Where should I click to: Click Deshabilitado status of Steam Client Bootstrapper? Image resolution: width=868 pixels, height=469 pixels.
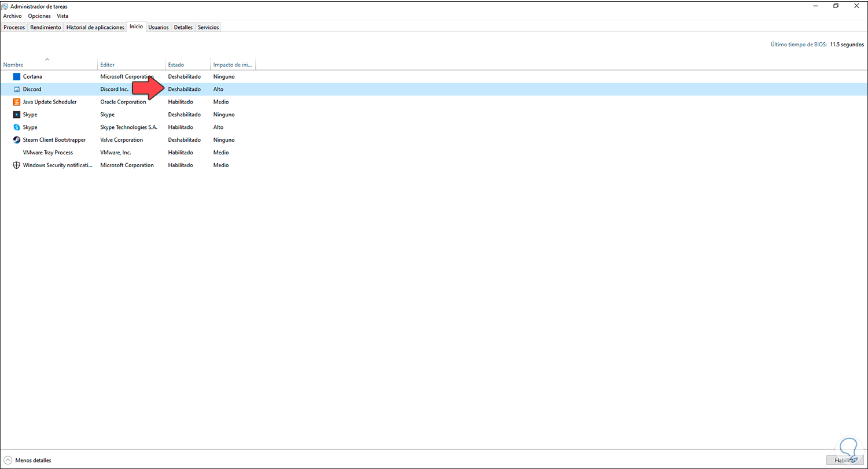[185, 140]
